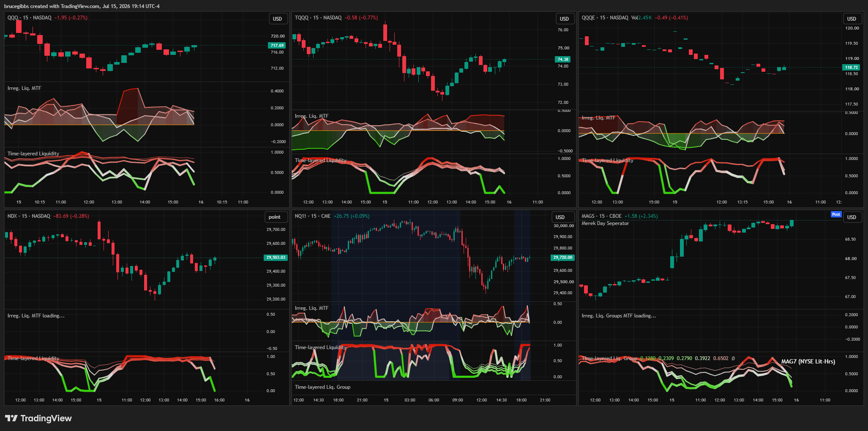Click Time-layered Liquidity label on NDX chart
This screenshot has height=431, width=868.
tap(33, 358)
